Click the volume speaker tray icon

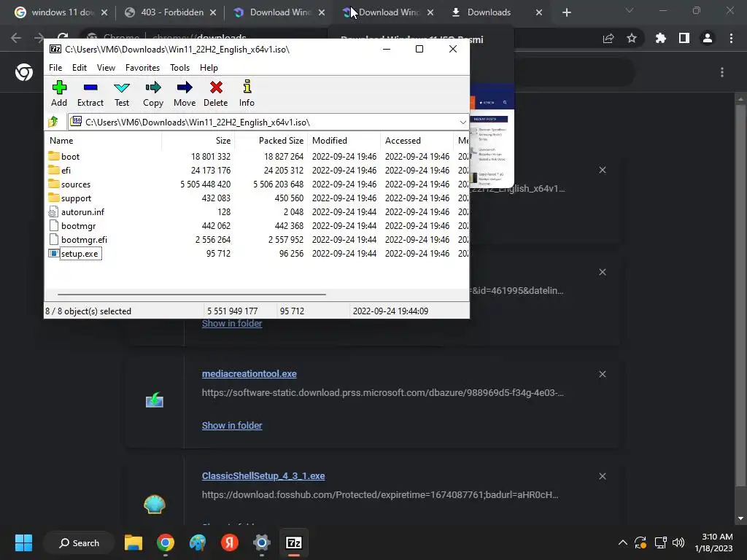click(x=678, y=542)
